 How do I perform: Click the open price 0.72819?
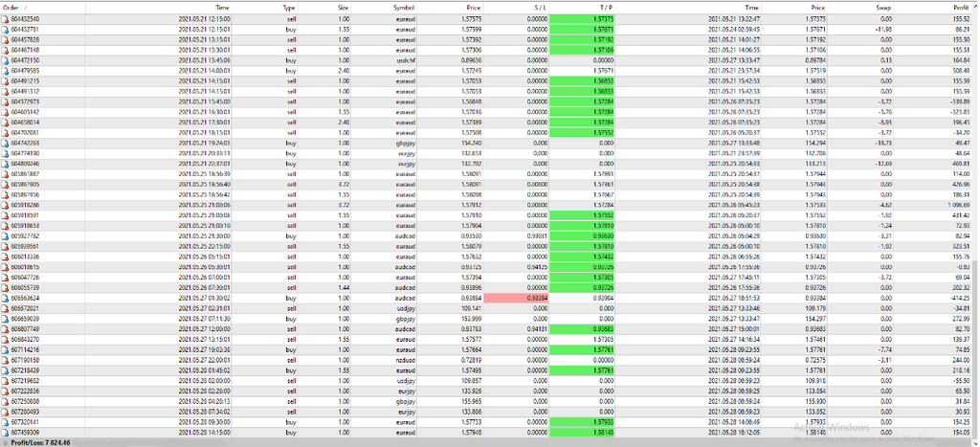tap(469, 360)
